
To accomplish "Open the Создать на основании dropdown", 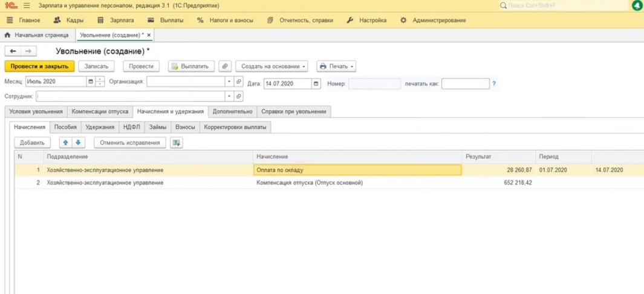I will click(x=274, y=67).
